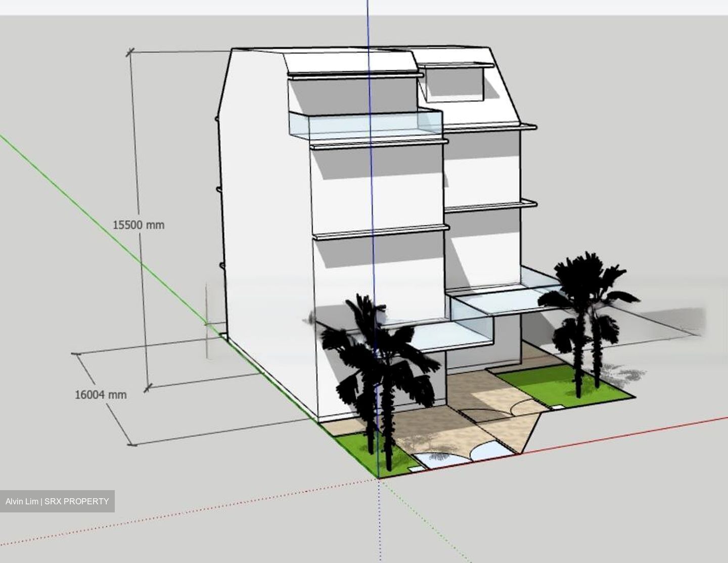Select the sloped roof panel on left unit
This screenshot has height=563, width=728.
click(349, 61)
